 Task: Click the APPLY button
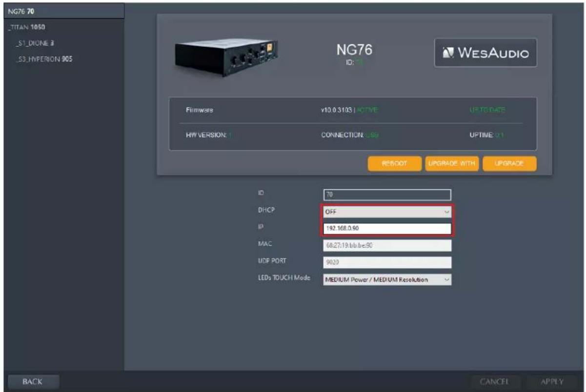click(x=552, y=382)
